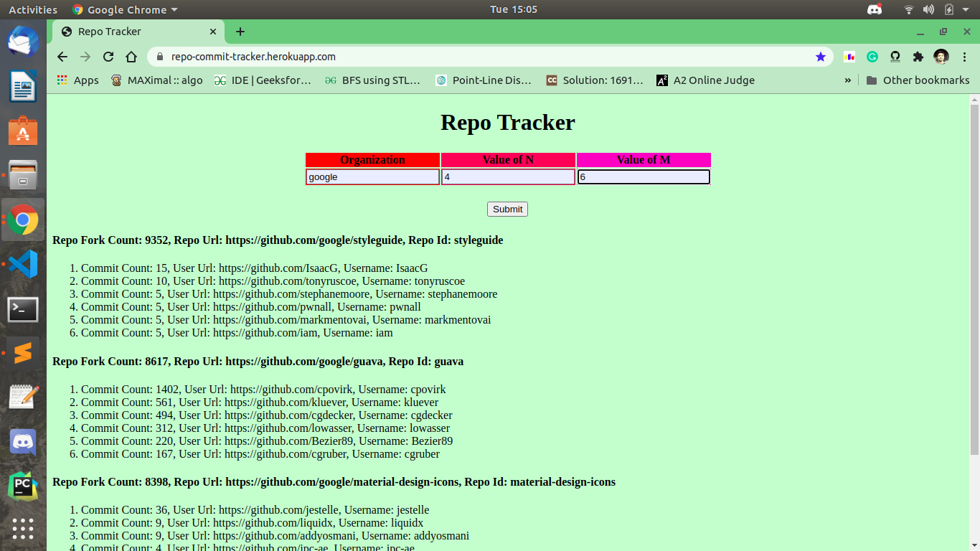The height and width of the screenshot is (551, 980).
Task: Click the Google Chrome dock icon
Action: [x=23, y=220]
